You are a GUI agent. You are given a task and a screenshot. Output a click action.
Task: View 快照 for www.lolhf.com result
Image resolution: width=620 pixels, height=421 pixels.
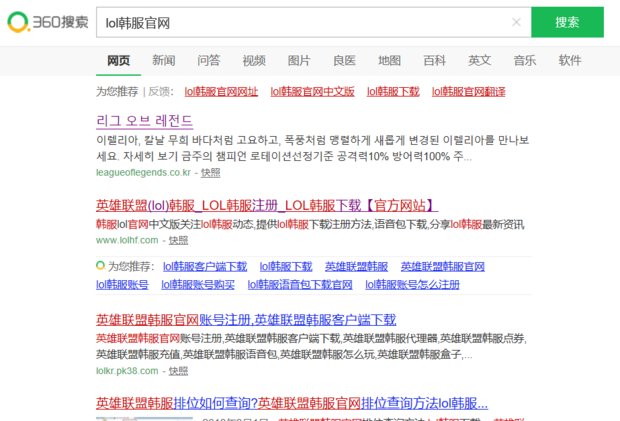click(x=178, y=240)
